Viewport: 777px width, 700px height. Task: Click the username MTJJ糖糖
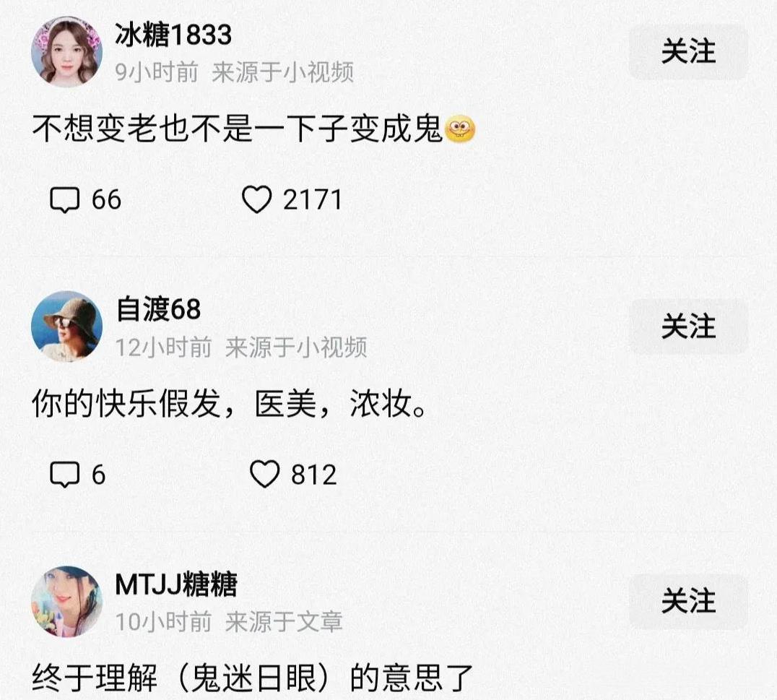tap(176, 584)
